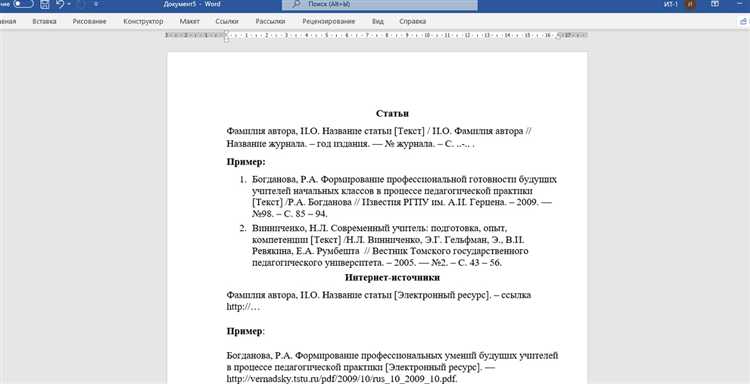
Task: Click the Redo icon in quick access
Action: tap(81, 4)
